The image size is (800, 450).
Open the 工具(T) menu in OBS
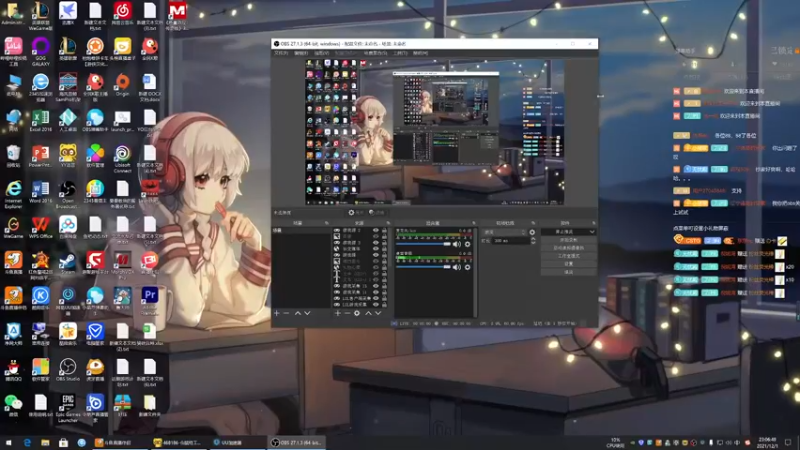(x=400, y=53)
